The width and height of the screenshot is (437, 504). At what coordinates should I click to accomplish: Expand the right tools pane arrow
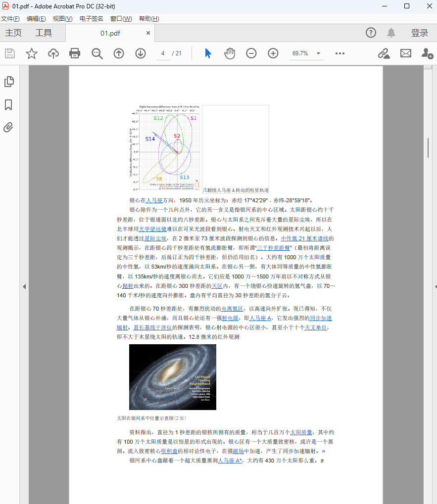click(x=435, y=286)
